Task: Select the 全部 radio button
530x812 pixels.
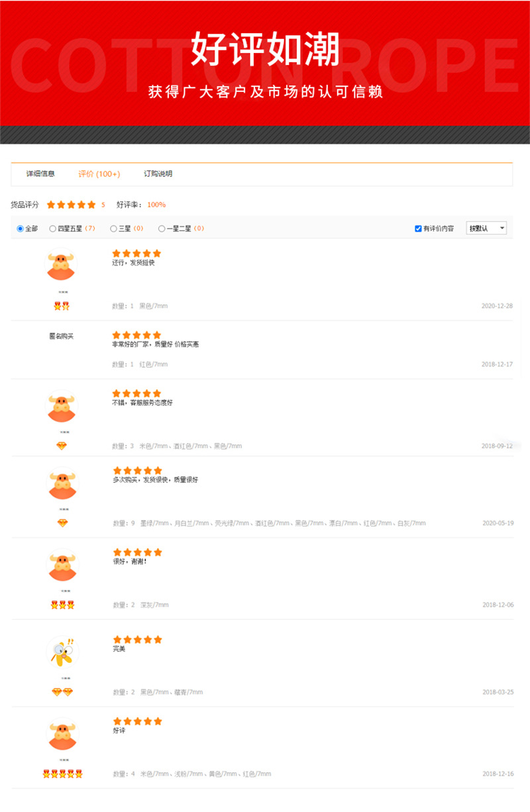Action: [x=20, y=228]
